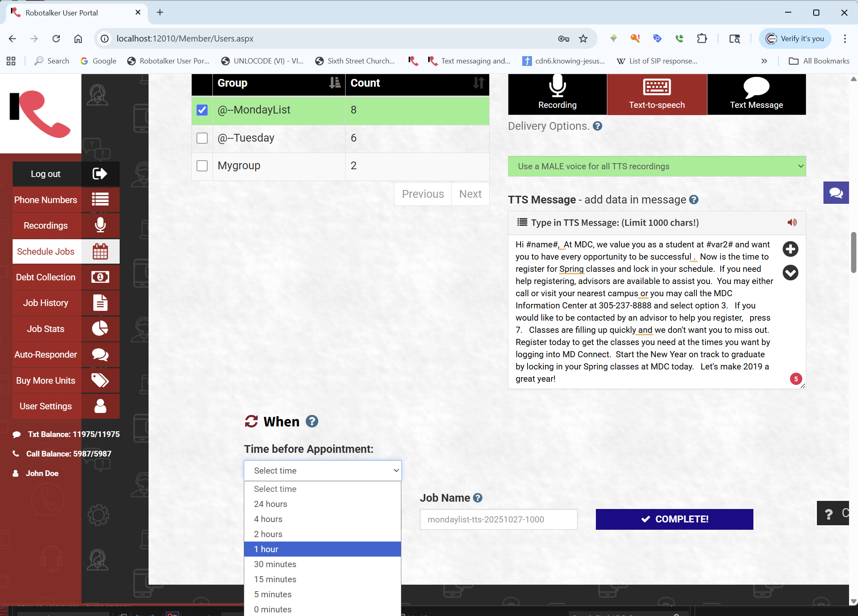Tick the Mygroup checkbox
858x616 pixels.
[202, 166]
